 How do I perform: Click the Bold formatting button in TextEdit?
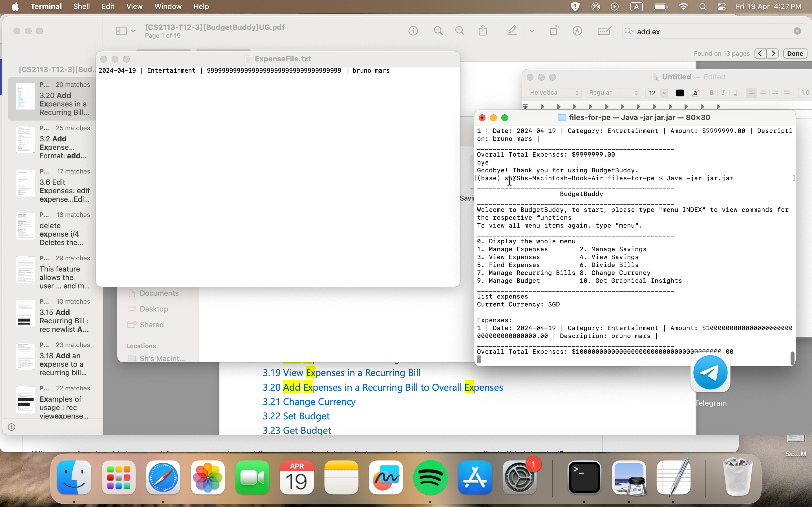(710, 92)
